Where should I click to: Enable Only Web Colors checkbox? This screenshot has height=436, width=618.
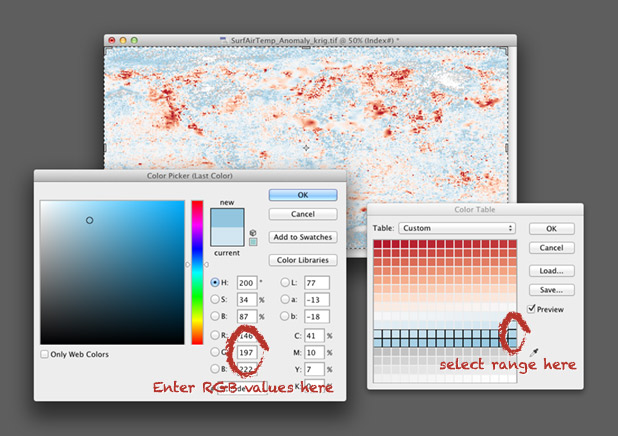45,354
